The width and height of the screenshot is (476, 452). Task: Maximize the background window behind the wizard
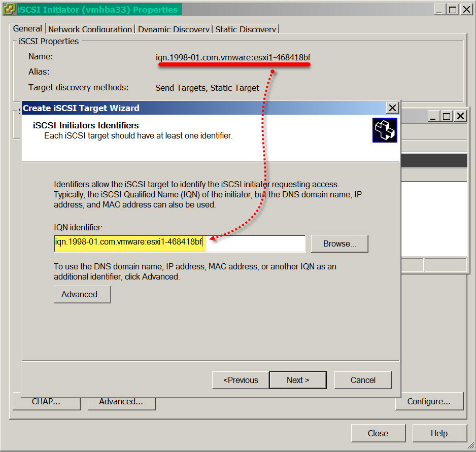click(x=447, y=116)
